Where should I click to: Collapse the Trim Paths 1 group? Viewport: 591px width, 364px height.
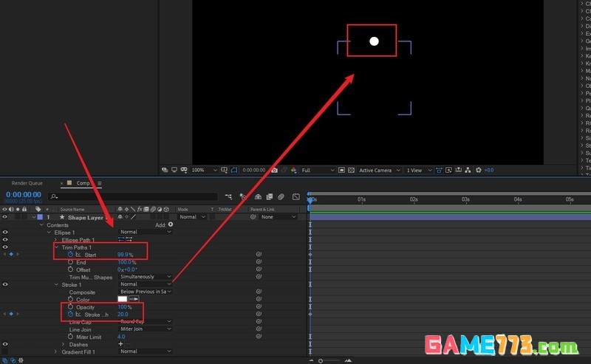point(56,247)
